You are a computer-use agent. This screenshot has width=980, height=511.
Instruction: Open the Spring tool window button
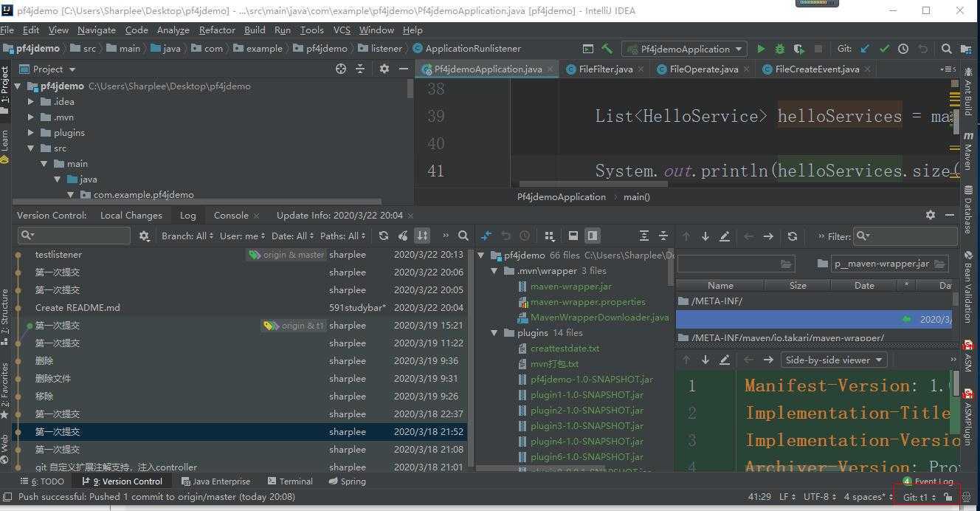(347, 481)
